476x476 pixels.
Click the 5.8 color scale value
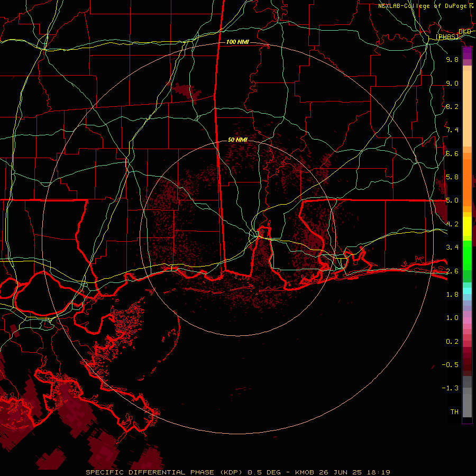pos(452,177)
